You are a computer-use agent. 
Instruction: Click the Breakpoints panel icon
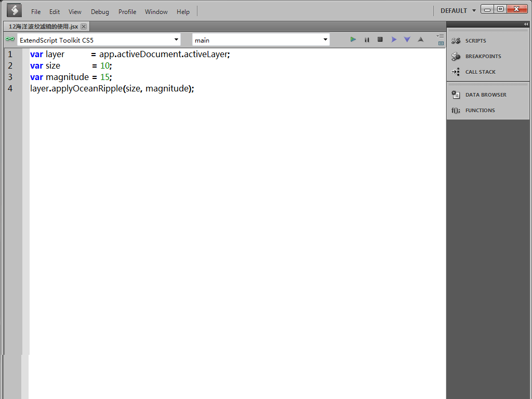(456, 56)
